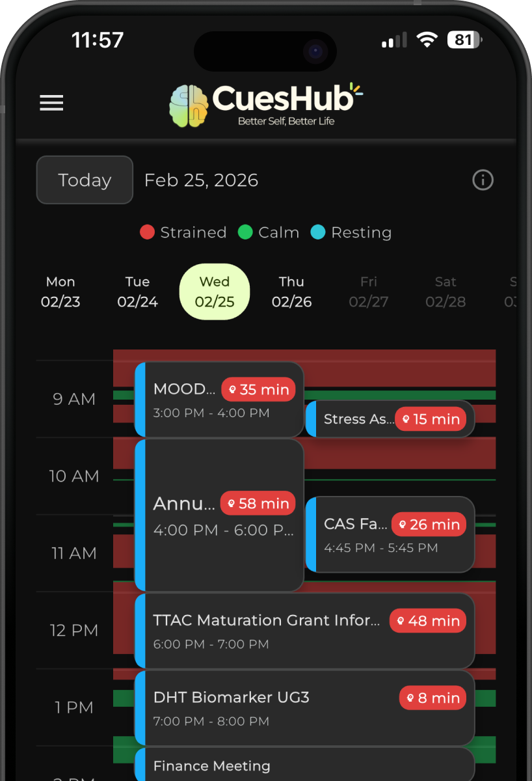Click the green Calm legend dot

point(245,232)
